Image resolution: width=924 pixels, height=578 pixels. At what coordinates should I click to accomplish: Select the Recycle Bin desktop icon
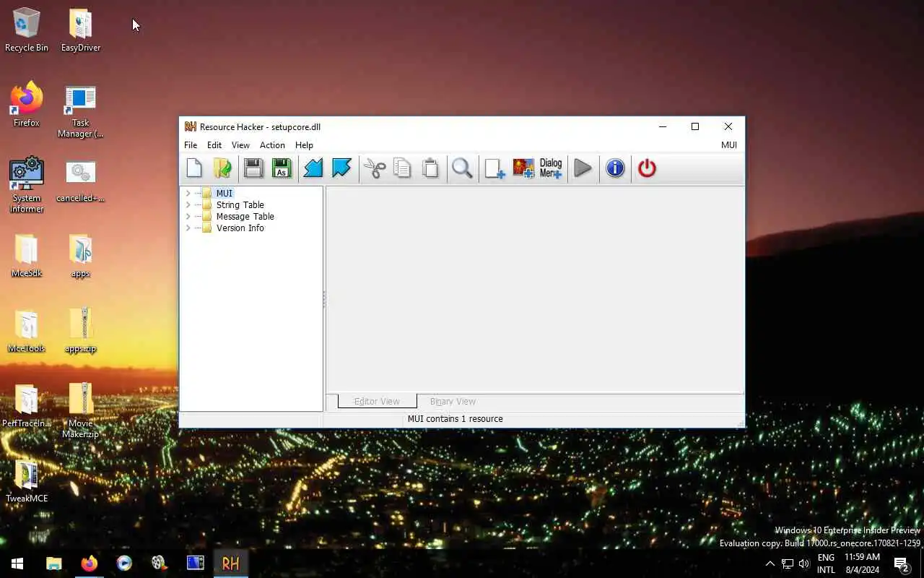27,30
